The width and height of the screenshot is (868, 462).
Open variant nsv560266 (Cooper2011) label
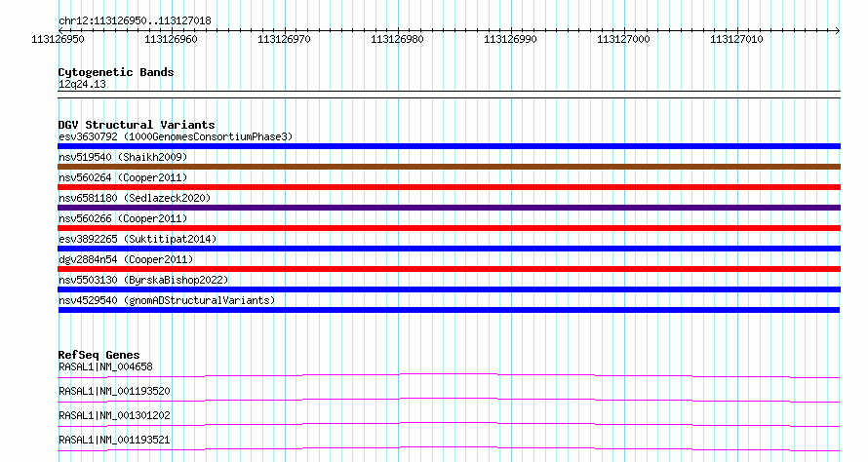[123, 218]
